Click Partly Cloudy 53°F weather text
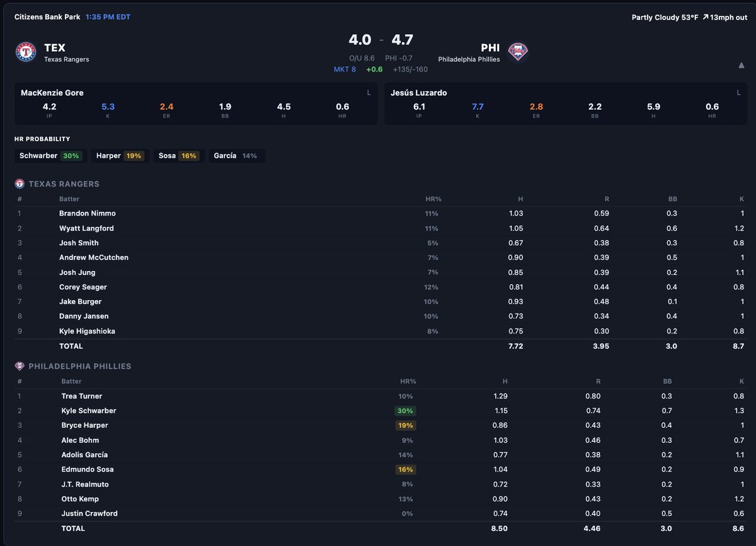The image size is (756, 546). pyautogui.click(x=665, y=17)
